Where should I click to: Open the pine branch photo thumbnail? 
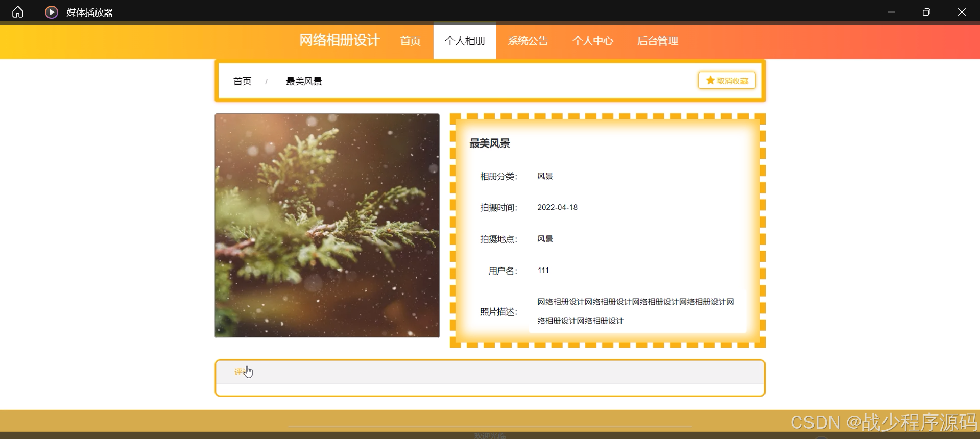tap(327, 226)
